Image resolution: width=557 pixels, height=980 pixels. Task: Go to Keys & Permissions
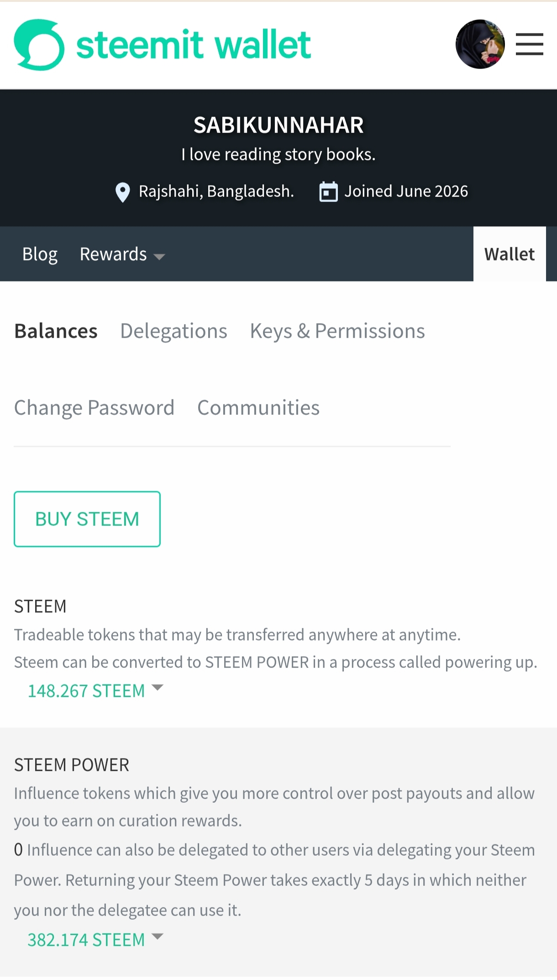(337, 331)
